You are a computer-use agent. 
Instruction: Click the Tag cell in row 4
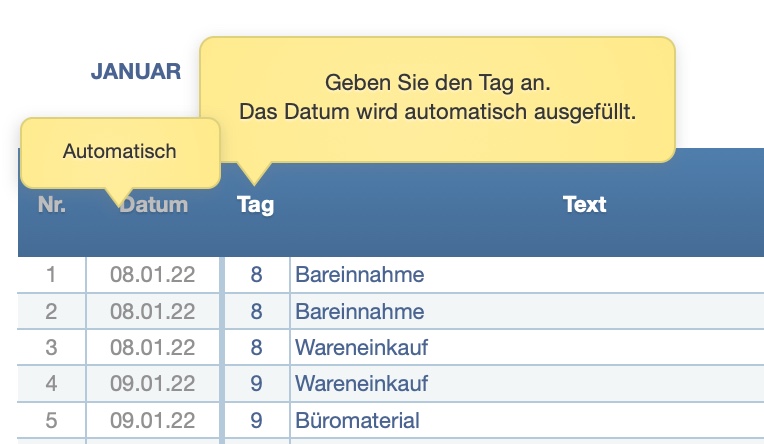256,384
